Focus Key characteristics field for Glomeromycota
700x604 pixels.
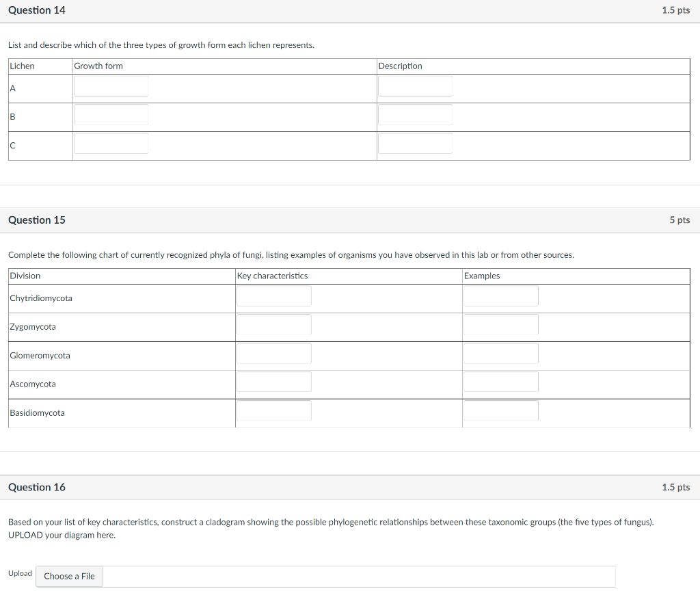coord(274,354)
